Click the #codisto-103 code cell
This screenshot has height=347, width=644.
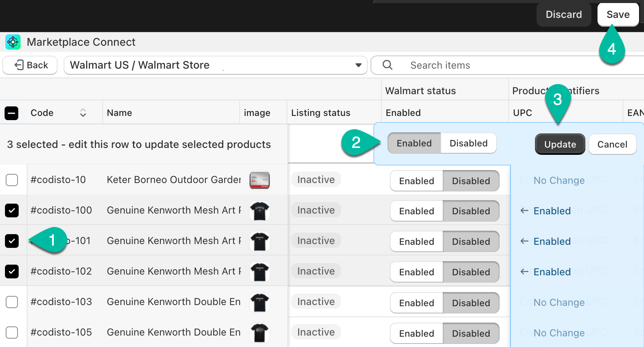(x=61, y=302)
